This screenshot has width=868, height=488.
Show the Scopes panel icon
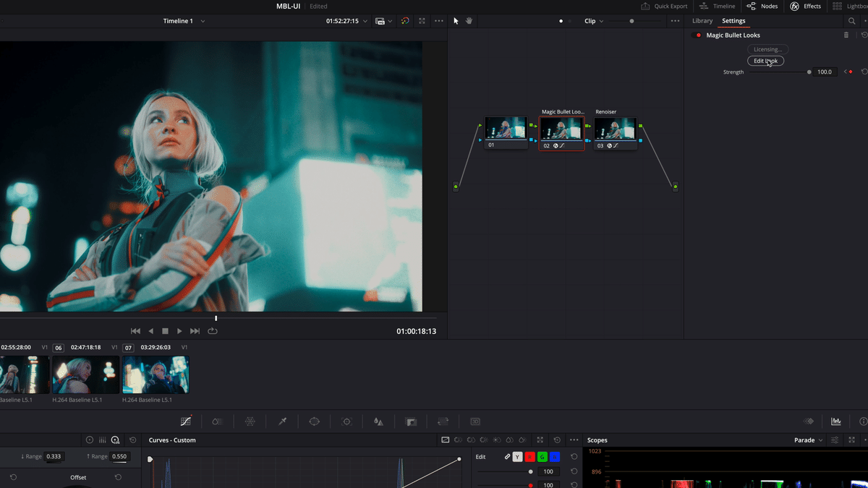pyautogui.click(x=836, y=421)
